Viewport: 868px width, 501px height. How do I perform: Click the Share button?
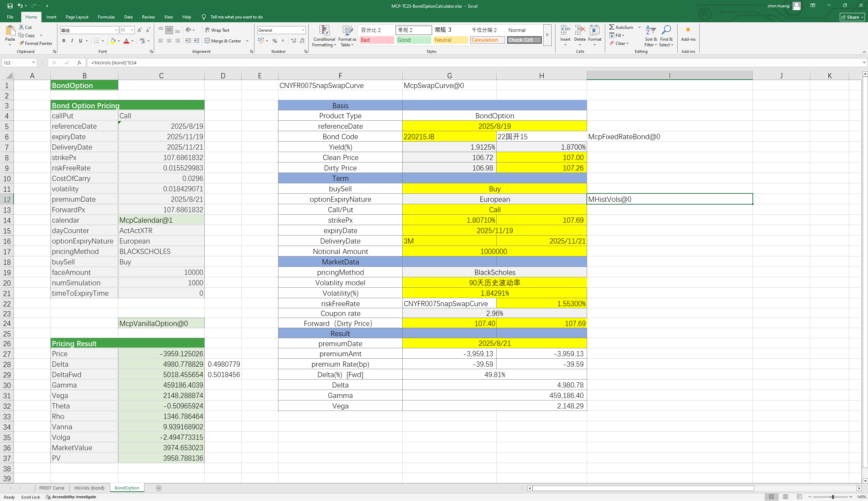pos(852,17)
